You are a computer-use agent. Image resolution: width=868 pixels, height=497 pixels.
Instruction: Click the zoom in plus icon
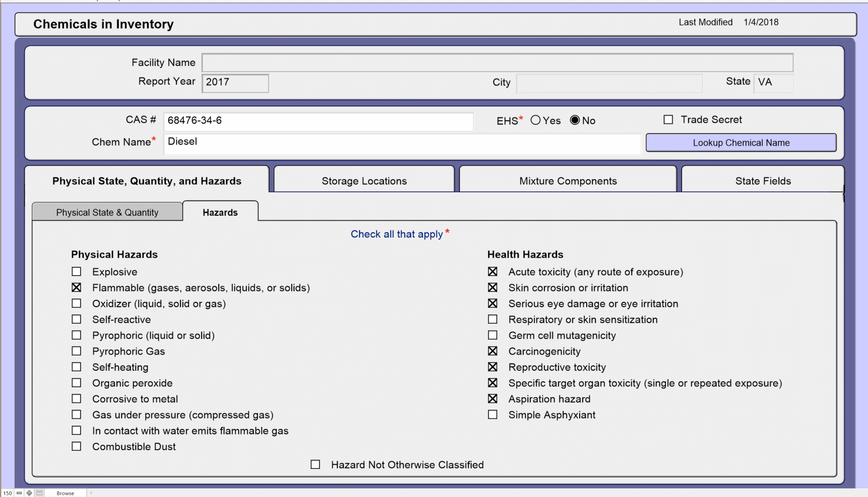coord(29,493)
